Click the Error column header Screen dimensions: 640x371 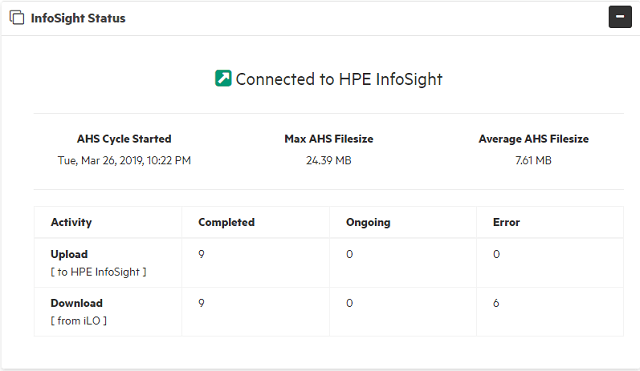tap(507, 222)
